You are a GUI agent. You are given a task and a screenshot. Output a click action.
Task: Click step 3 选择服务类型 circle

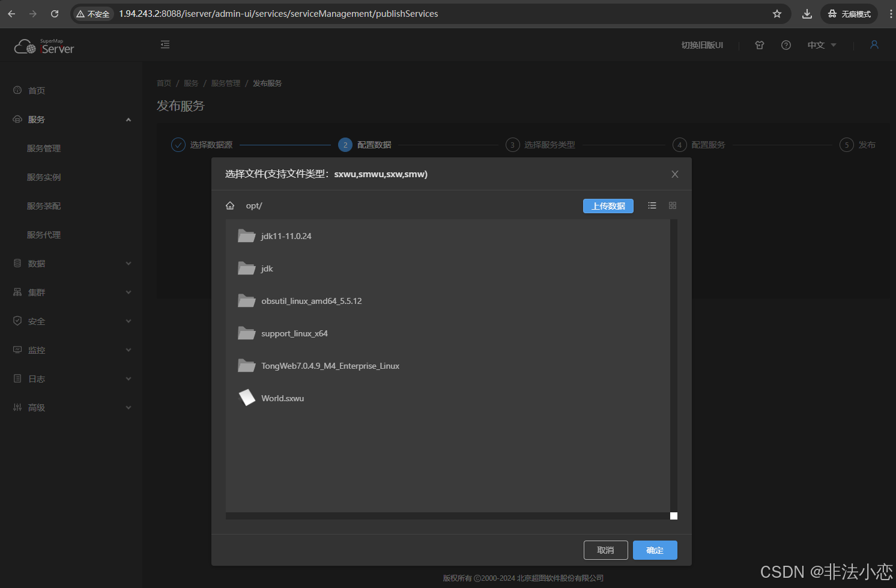(x=512, y=145)
